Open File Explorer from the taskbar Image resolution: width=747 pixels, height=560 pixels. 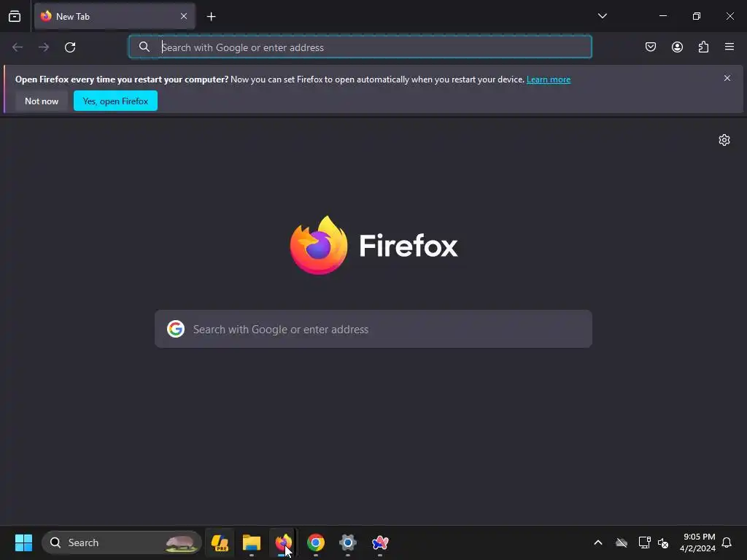252,542
